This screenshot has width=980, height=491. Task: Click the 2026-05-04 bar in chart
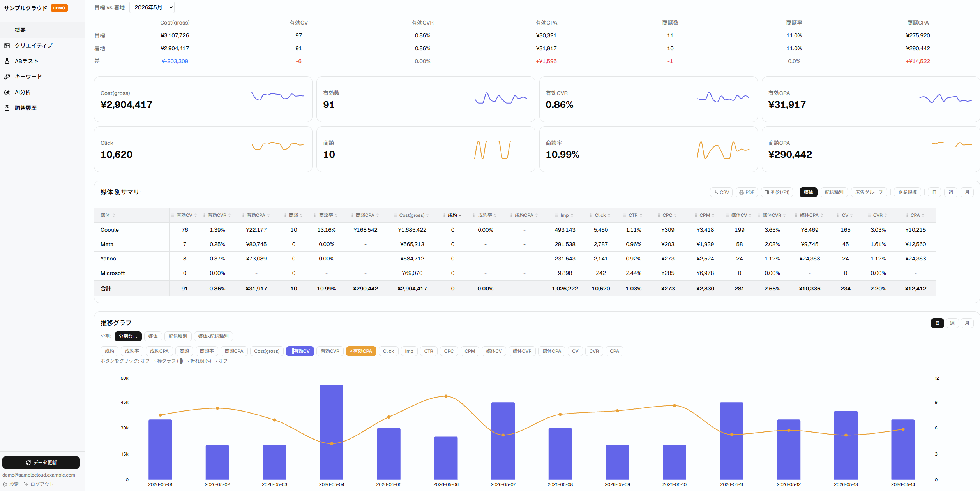tap(332, 432)
